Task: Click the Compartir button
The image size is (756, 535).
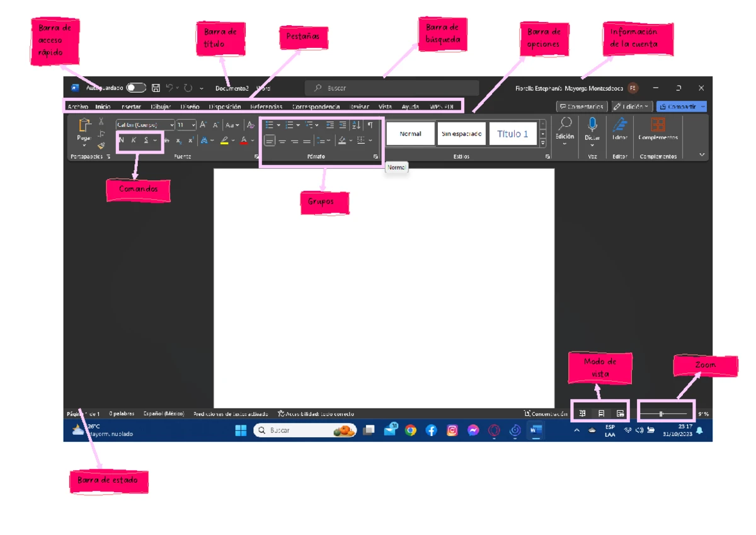Action: coord(681,107)
